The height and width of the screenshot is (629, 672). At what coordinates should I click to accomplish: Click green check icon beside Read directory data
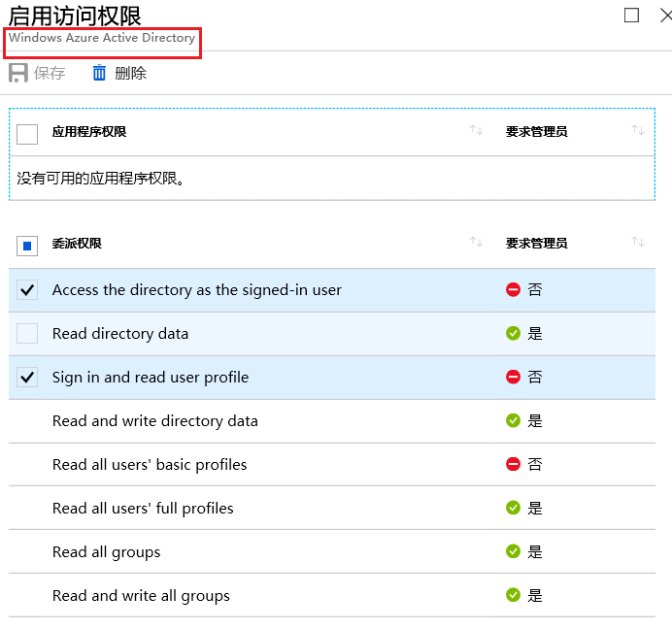(x=513, y=334)
